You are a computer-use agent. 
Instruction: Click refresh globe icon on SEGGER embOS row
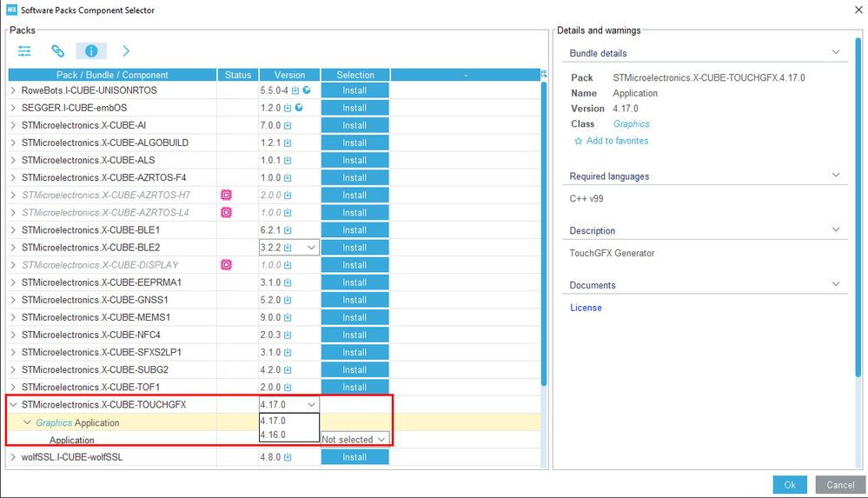point(299,108)
